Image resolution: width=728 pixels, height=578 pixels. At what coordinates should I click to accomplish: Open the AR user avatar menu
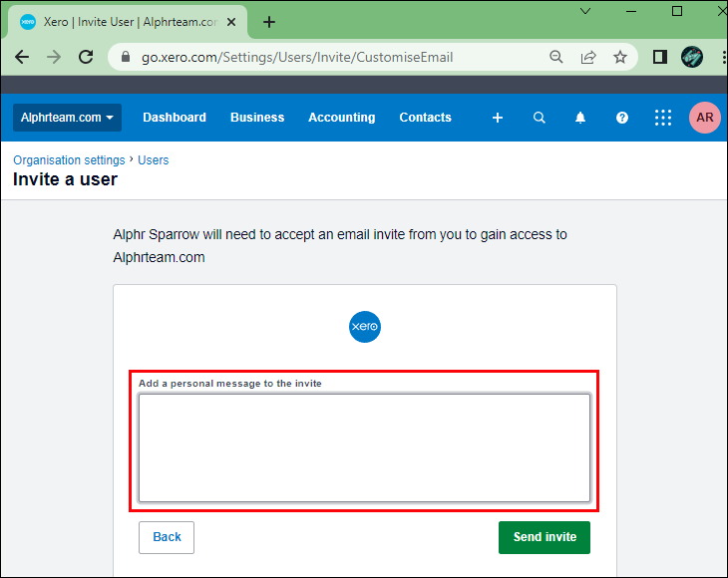pyautogui.click(x=705, y=118)
